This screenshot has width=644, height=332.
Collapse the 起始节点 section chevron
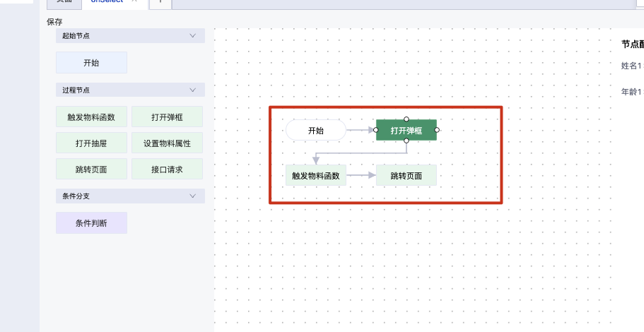[x=192, y=36]
